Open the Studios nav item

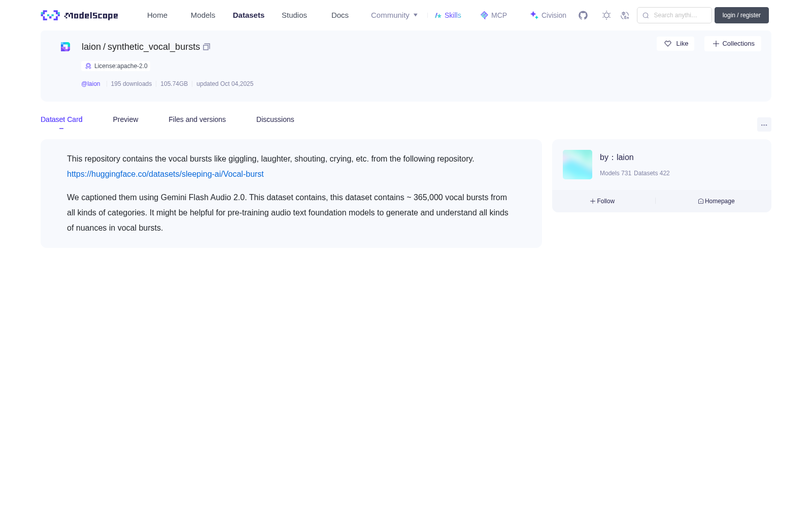pyautogui.click(x=294, y=15)
